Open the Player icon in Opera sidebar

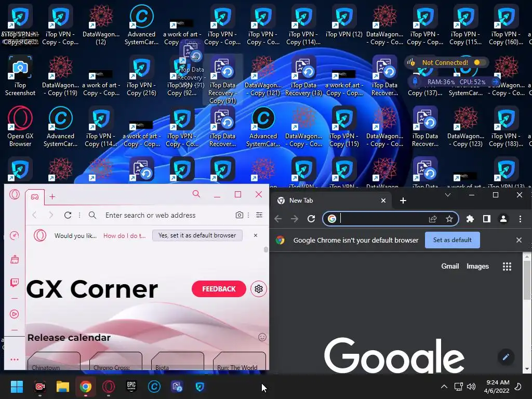point(14,314)
